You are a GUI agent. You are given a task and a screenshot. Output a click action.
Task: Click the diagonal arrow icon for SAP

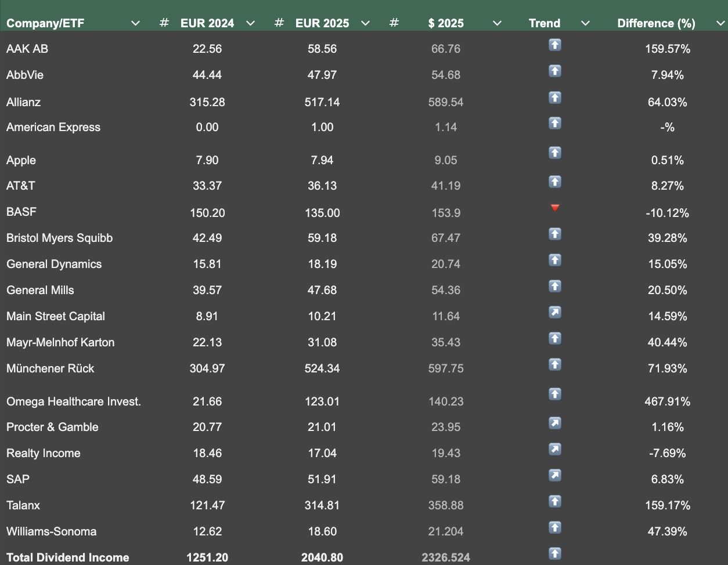[x=555, y=476]
